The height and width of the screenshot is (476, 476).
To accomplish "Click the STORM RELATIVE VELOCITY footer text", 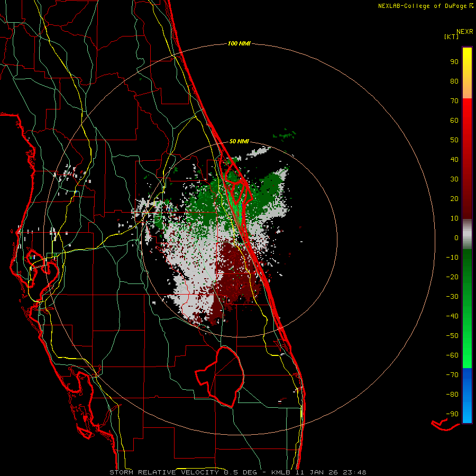I will [164, 472].
